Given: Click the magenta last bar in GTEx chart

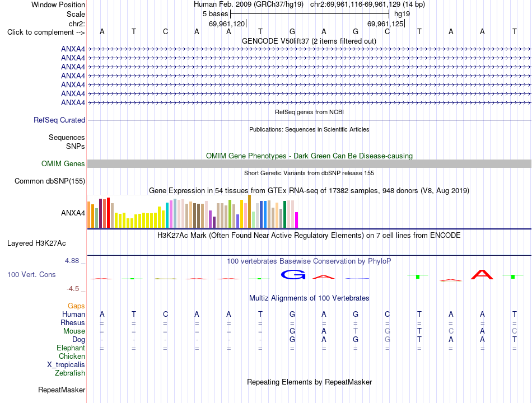Looking at the screenshot, I should 297,220.
